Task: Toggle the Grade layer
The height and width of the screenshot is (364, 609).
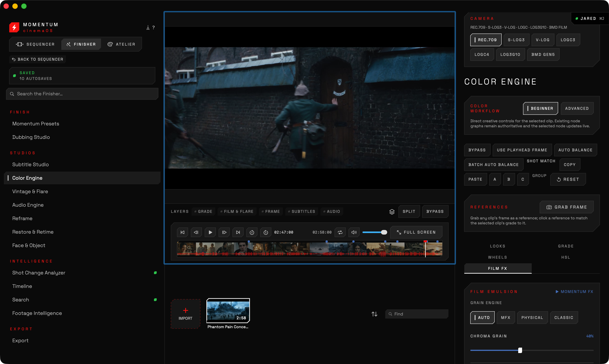Action: tap(203, 212)
